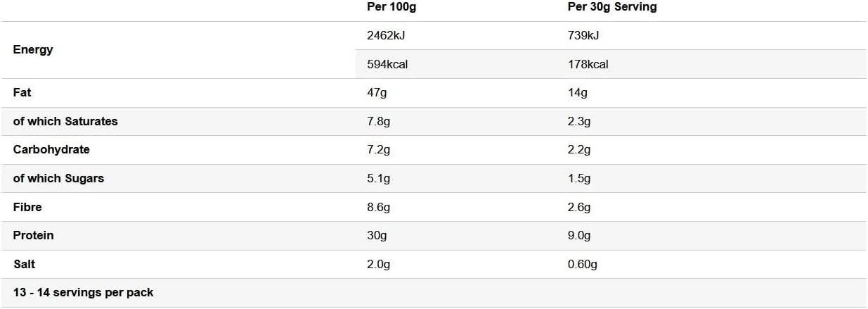Viewport: 868px width, 309px height.
Task: Select the Fibre row label
Action: (x=27, y=207)
